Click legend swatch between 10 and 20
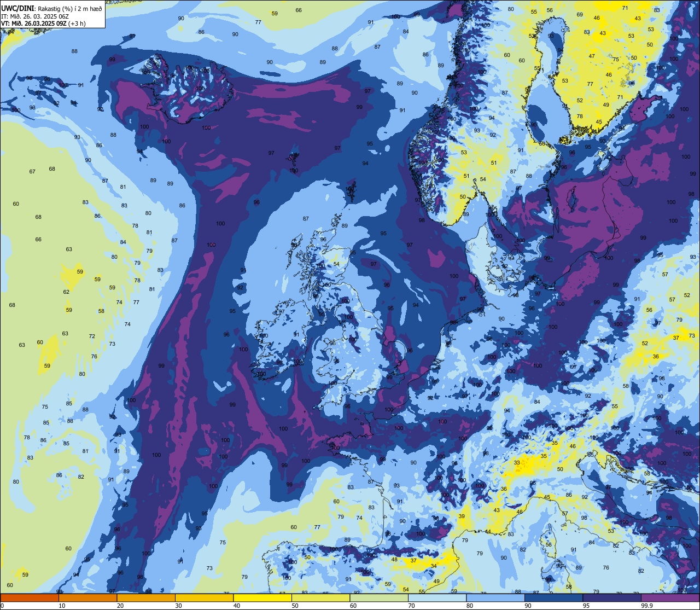The height and width of the screenshot is (610, 700). pos(87,598)
